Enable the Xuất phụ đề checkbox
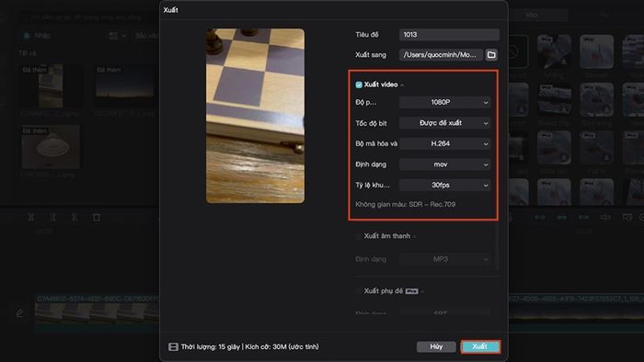 (x=359, y=291)
